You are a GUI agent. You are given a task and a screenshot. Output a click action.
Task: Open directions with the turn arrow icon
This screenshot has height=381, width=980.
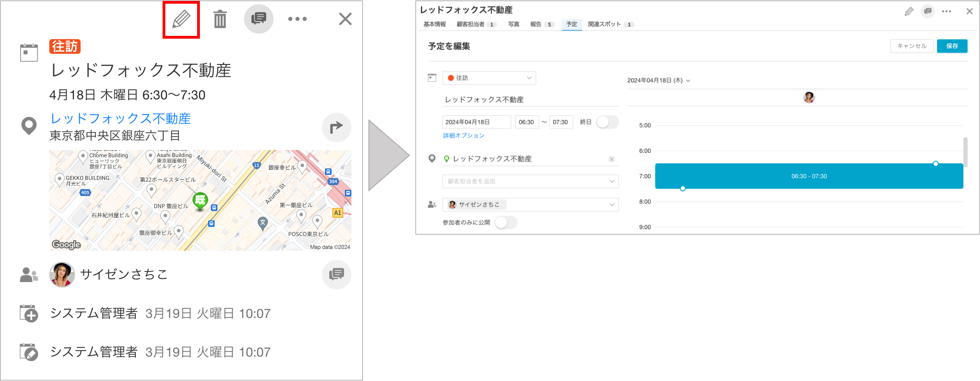[x=337, y=127]
